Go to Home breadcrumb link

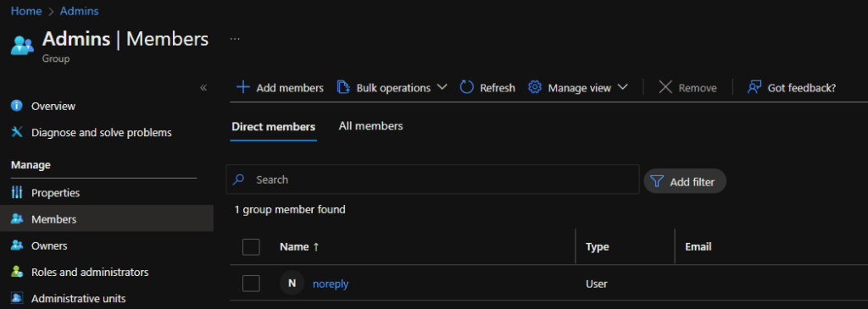click(26, 11)
